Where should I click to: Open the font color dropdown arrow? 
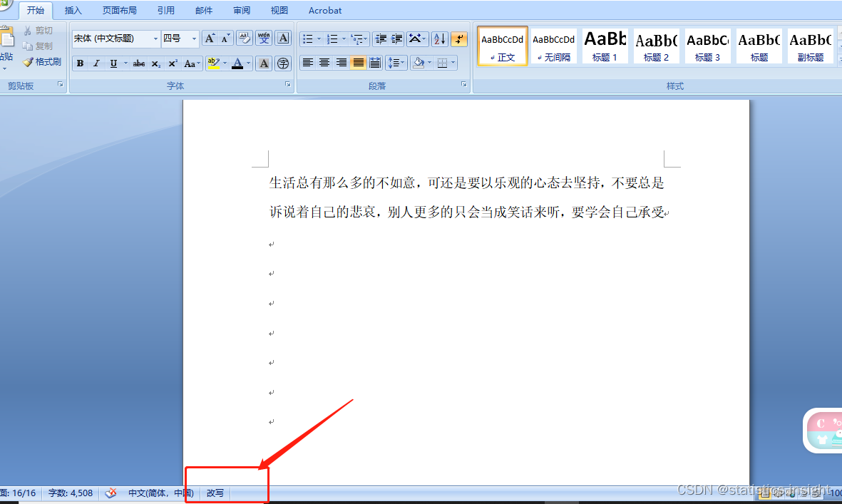tap(248, 63)
